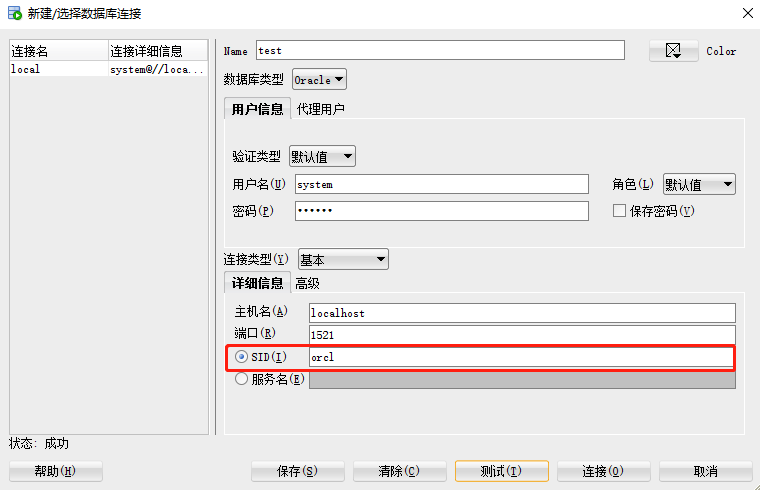Screen dimensions: 760x490
Task: Click the system@//loca... connection detail cell
Action: (158, 69)
